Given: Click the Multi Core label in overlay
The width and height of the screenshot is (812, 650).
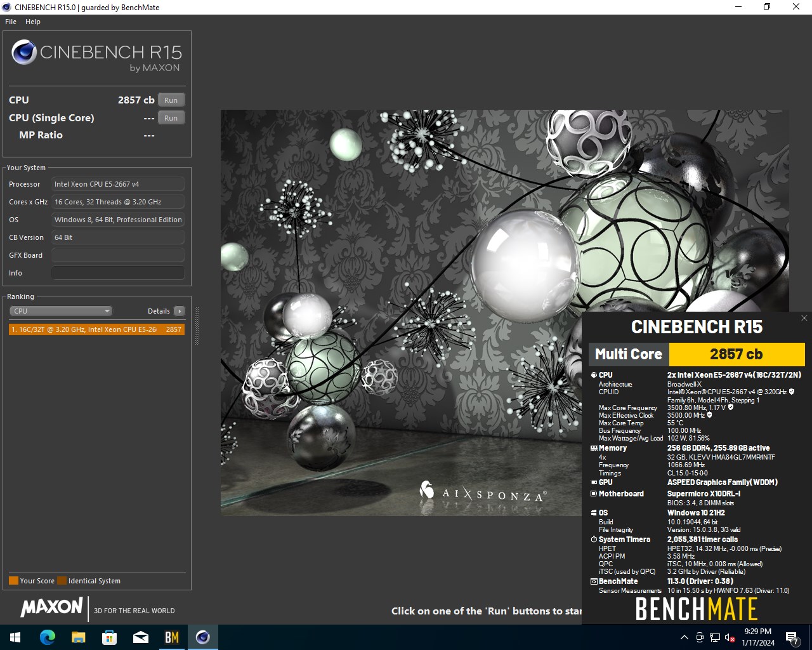Looking at the screenshot, I should click(629, 354).
